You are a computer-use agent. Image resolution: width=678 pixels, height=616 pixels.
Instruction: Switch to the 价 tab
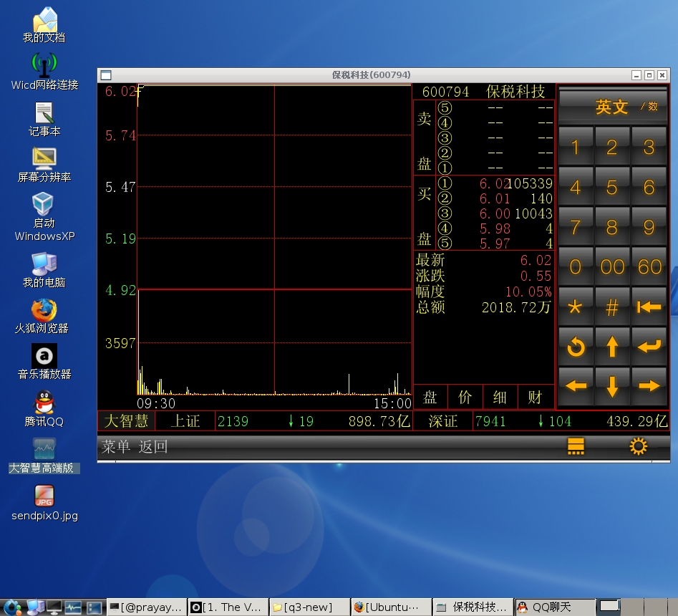(x=465, y=397)
